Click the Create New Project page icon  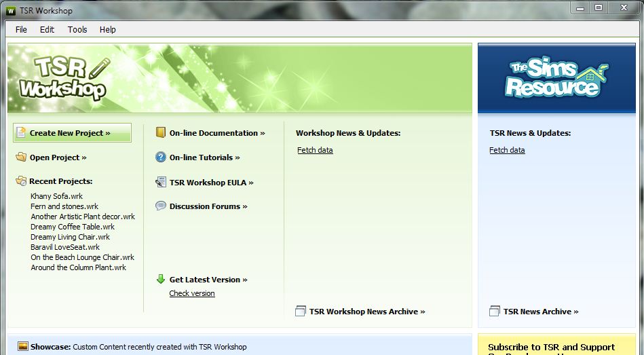click(21, 132)
